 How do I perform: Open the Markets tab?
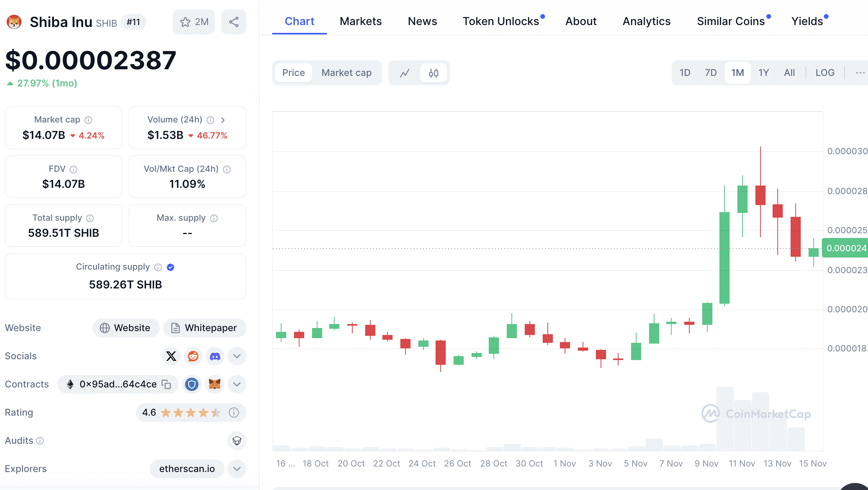pos(360,21)
